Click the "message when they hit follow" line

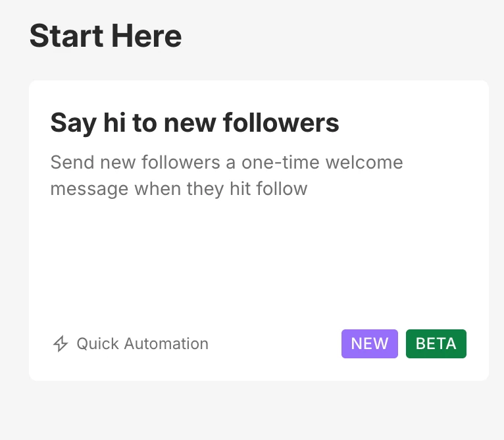click(x=179, y=189)
